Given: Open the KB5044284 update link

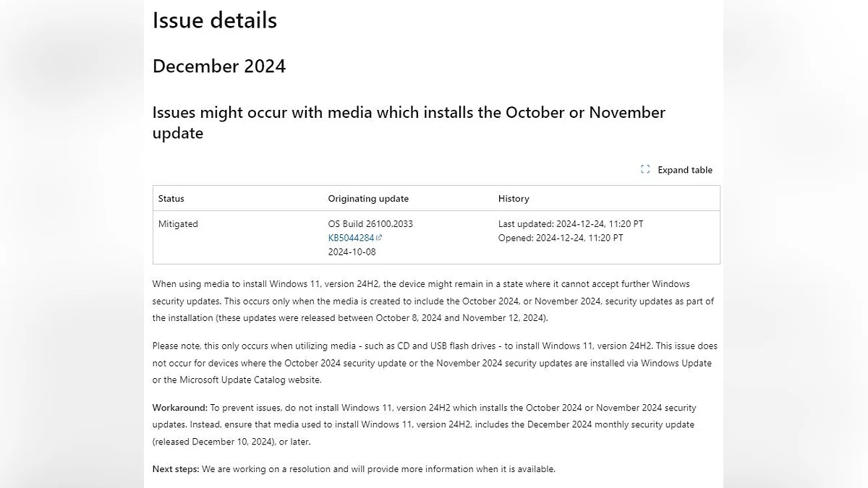Looking at the screenshot, I should pos(351,238).
